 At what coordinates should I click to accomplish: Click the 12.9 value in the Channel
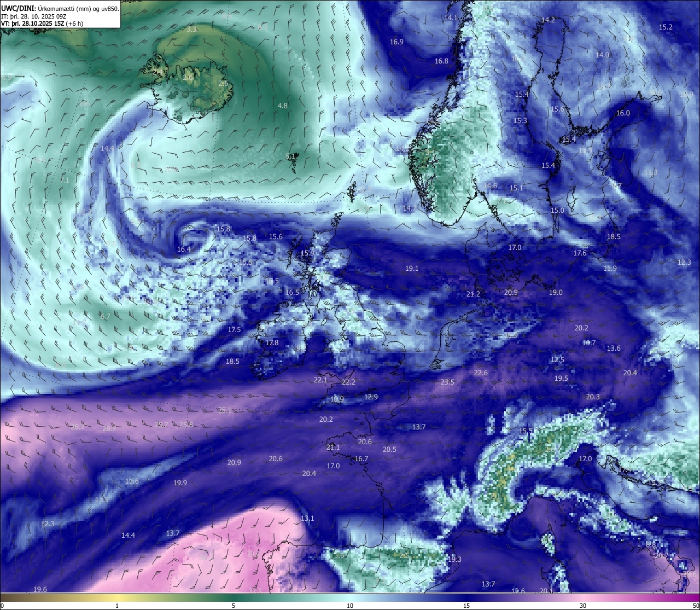click(x=371, y=397)
